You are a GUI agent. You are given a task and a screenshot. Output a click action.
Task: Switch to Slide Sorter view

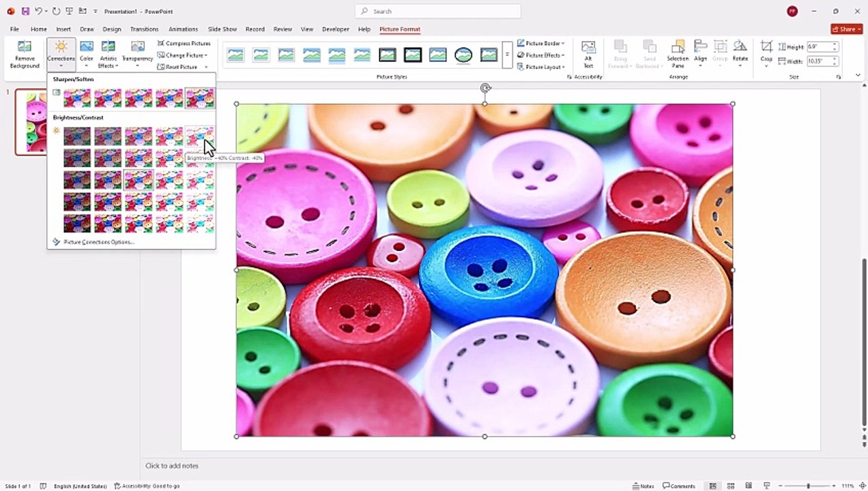[x=731, y=486]
